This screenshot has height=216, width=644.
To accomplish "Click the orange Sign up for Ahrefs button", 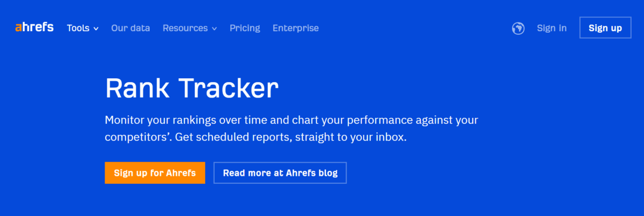I will click(155, 173).
